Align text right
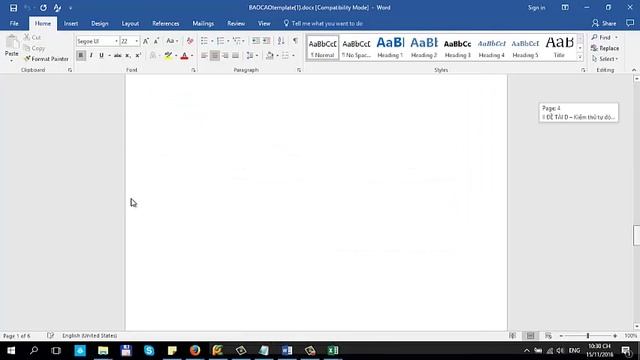Screen dimensions: 640x360 point(225,56)
